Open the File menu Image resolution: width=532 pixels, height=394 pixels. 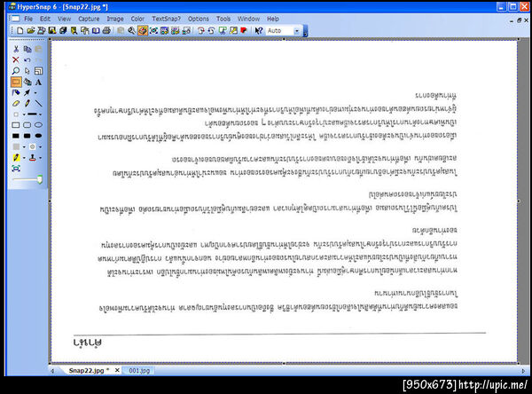[x=28, y=19]
